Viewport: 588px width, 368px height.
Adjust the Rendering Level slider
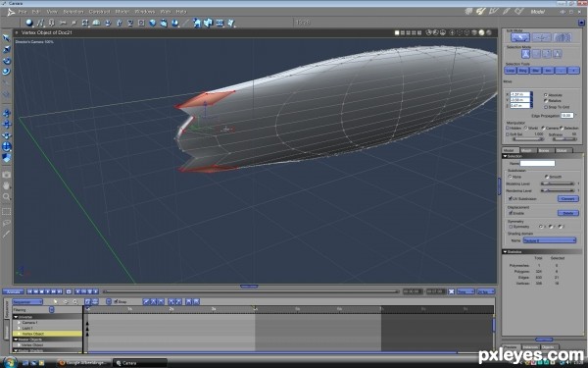tap(557, 190)
